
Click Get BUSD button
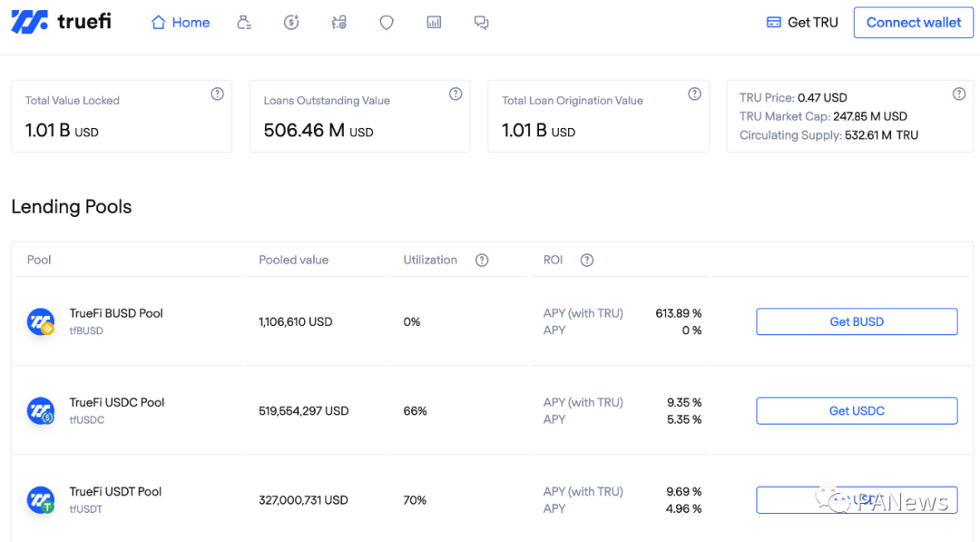(x=857, y=321)
